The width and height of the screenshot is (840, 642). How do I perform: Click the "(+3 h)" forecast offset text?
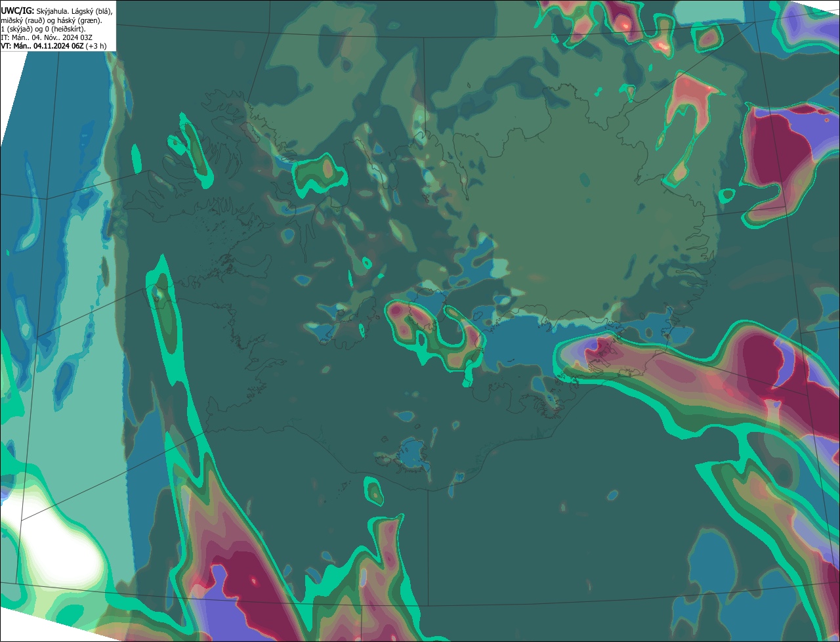click(96, 46)
